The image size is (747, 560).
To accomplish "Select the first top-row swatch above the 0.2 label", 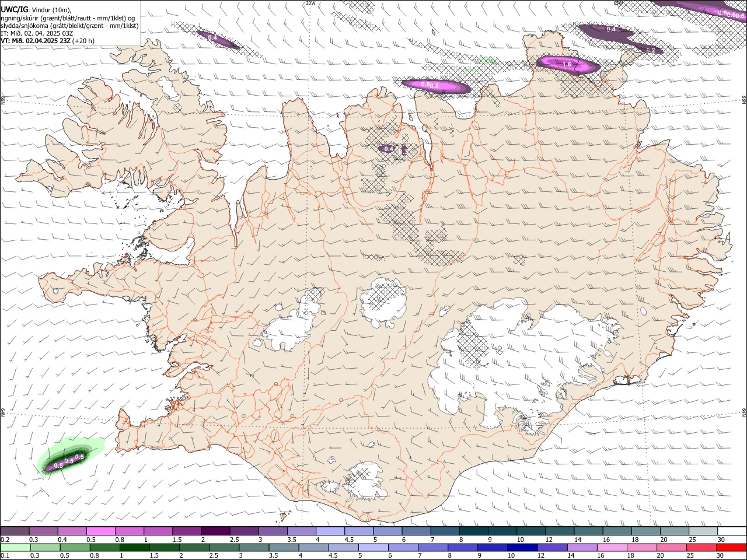I will click(15, 531).
